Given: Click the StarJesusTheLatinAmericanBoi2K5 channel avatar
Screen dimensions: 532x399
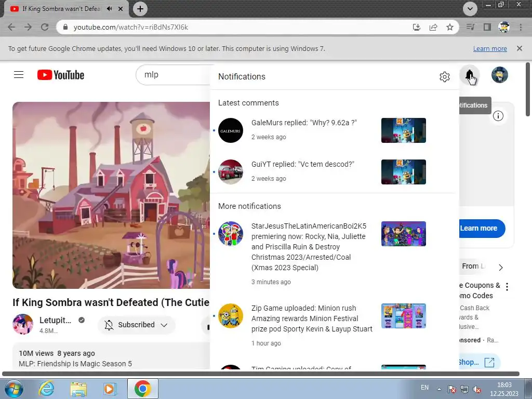Looking at the screenshot, I should point(230,234).
